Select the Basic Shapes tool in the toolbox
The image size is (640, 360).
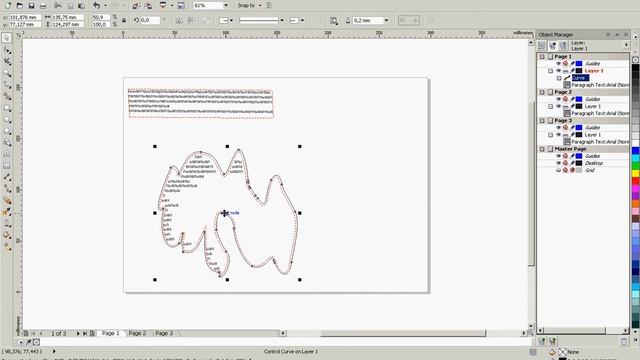click(7, 143)
